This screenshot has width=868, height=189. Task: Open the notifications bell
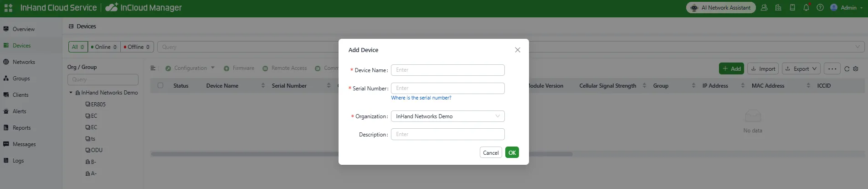coord(806,8)
